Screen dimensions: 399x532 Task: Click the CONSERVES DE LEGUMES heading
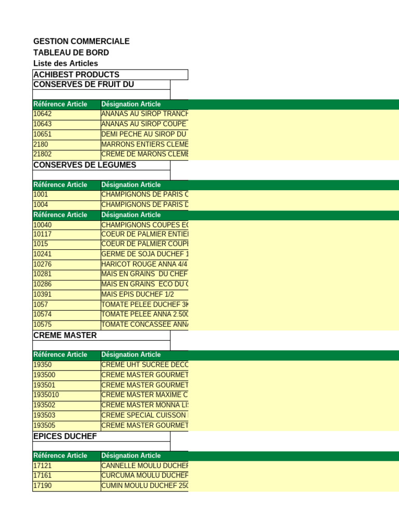[x=101, y=165]
